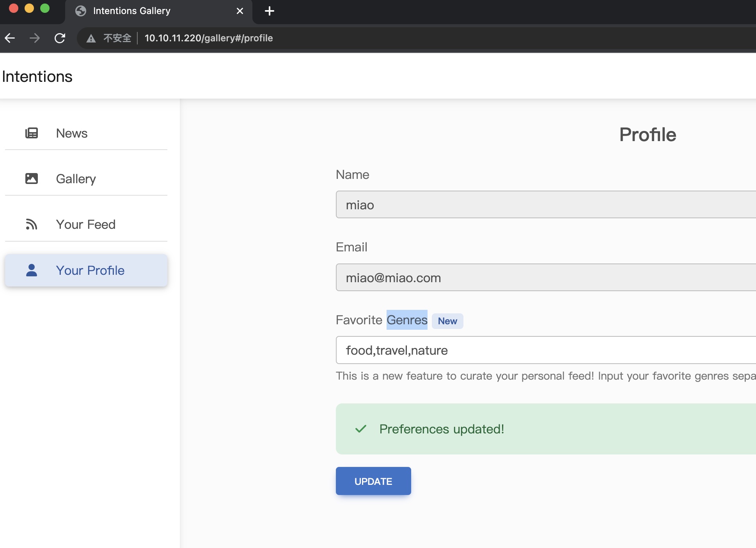This screenshot has height=548, width=756.
Task: Open a new tab with the plus icon
Action: pyautogui.click(x=269, y=11)
